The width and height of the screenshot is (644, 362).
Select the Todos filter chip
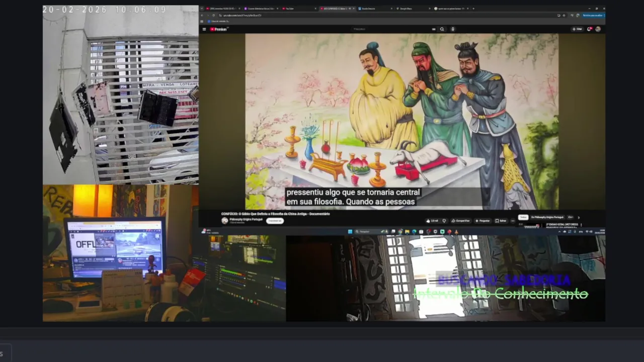click(x=523, y=217)
